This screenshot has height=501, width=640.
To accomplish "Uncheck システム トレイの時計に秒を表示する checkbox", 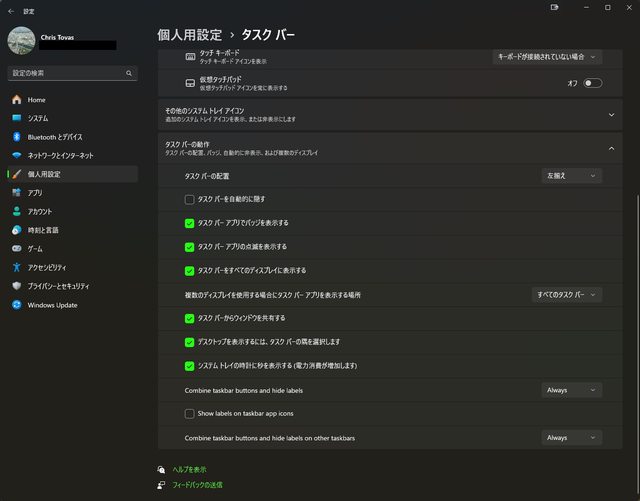I will coord(190,366).
